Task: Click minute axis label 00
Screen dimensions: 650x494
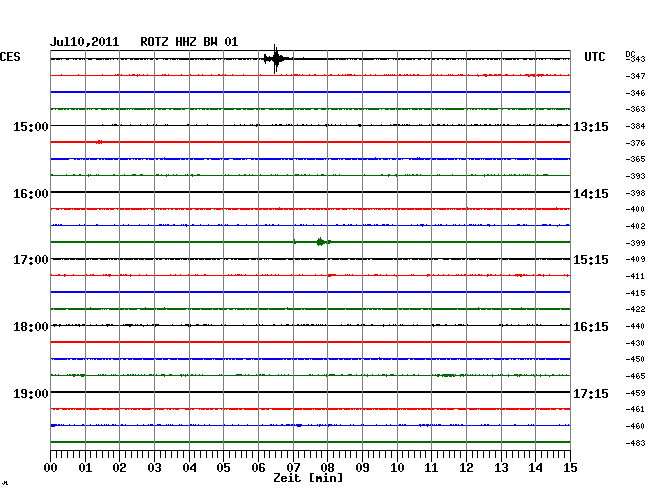Action: pos(50,468)
